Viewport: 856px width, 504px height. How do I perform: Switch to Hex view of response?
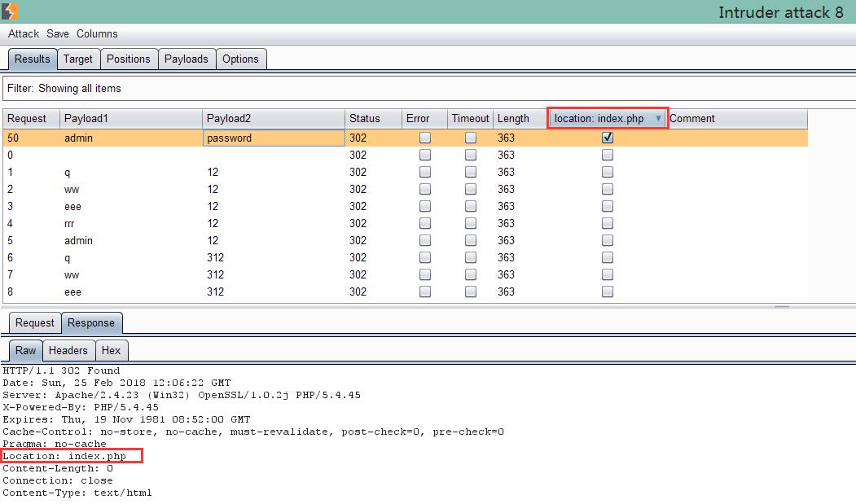tap(112, 350)
